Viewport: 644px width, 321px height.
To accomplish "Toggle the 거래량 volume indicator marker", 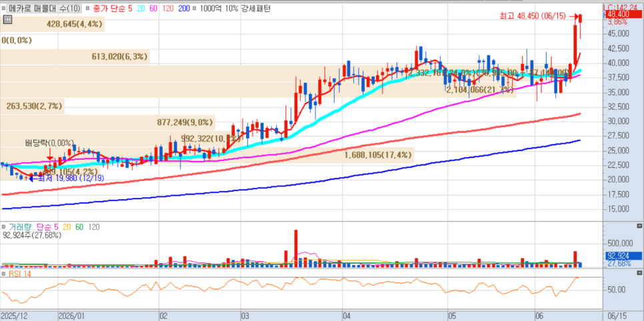I will point(3,226).
